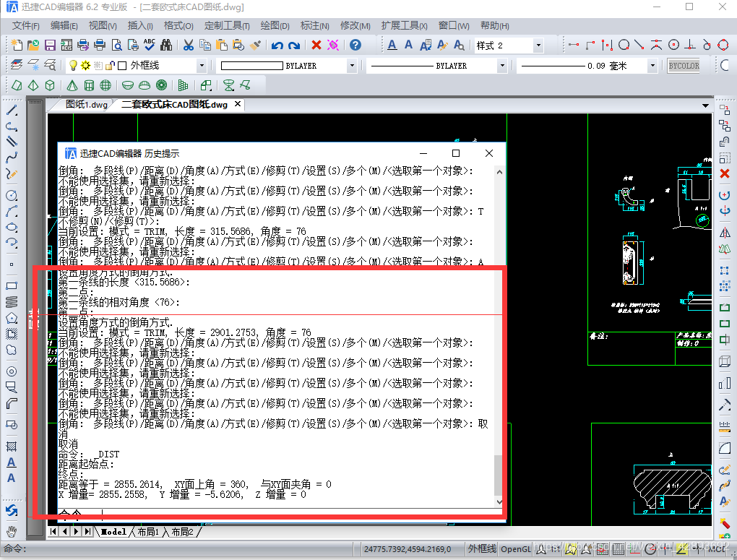Screen dimensions: 737x560
Task: Open the 标注(N) menu
Action: click(x=314, y=25)
